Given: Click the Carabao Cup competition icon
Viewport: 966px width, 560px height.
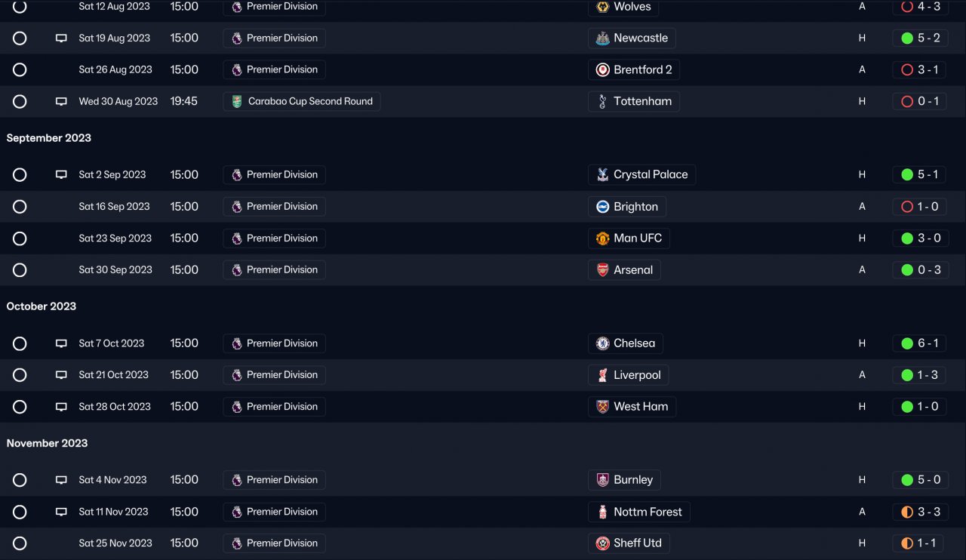Looking at the screenshot, I should coord(237,102).
